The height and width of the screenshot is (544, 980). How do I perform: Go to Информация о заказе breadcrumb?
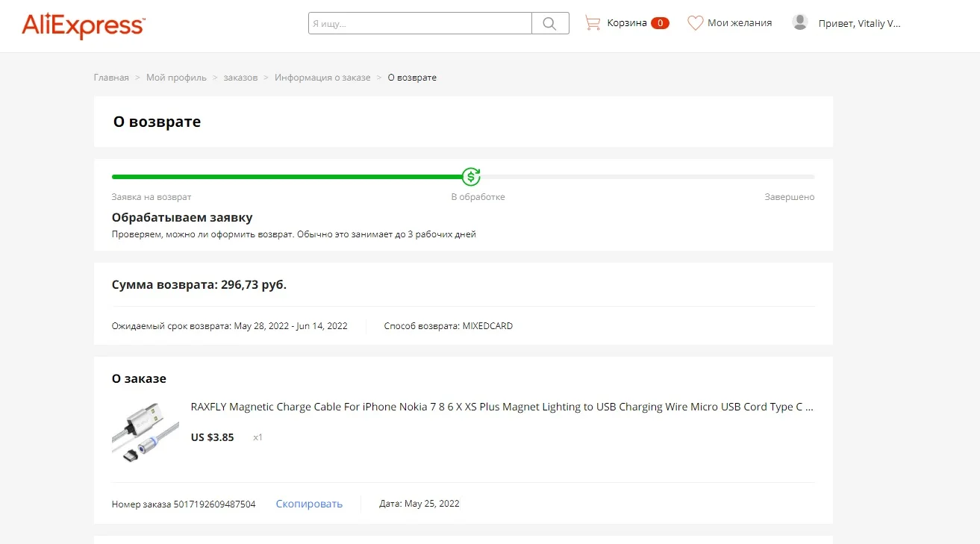pos(322,78)
